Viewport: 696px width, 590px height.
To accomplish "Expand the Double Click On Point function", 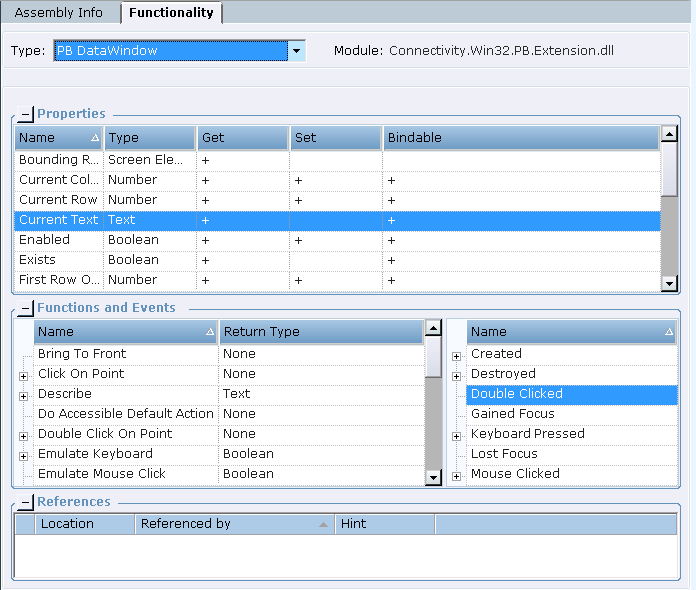I will [24, 436].
